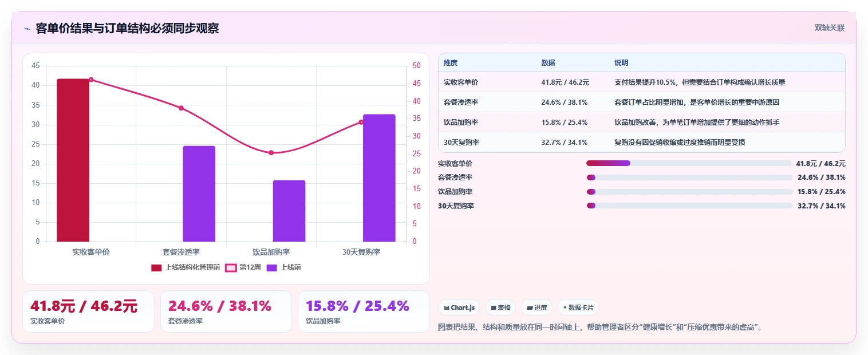The width and height of the screenshot is (868, 355).
Task: Click the 32.7% / 34.1% progress value
Action: click(x=822, y=206)
